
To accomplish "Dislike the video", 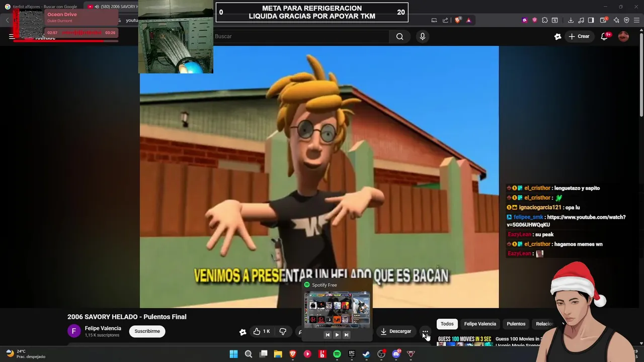I will click(283, 331).
